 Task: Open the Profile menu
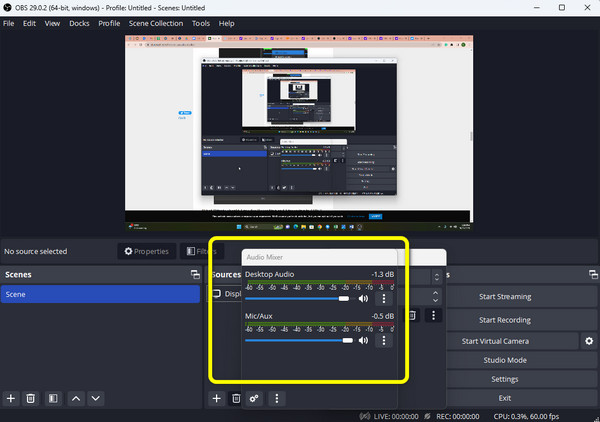109,23
